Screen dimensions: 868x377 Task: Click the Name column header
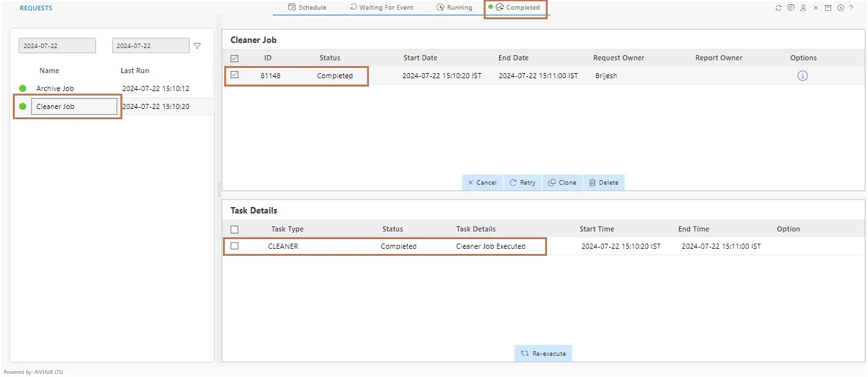[x=49, y=71]
